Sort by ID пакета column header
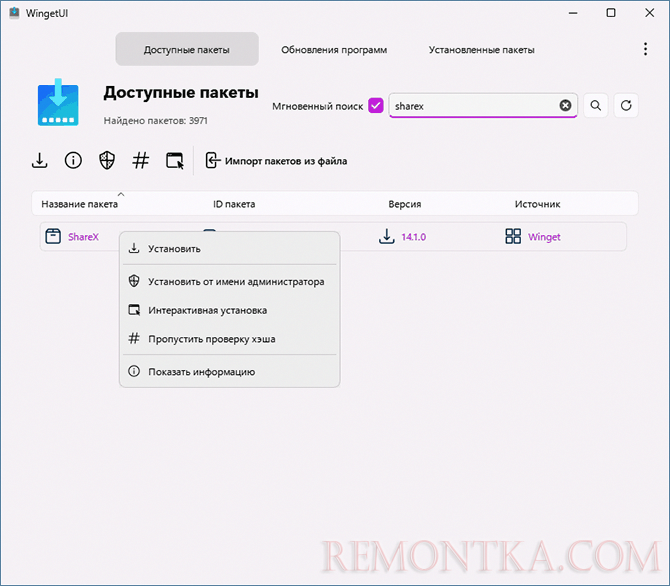Screen dimensions: 670x586 point(234,204)
